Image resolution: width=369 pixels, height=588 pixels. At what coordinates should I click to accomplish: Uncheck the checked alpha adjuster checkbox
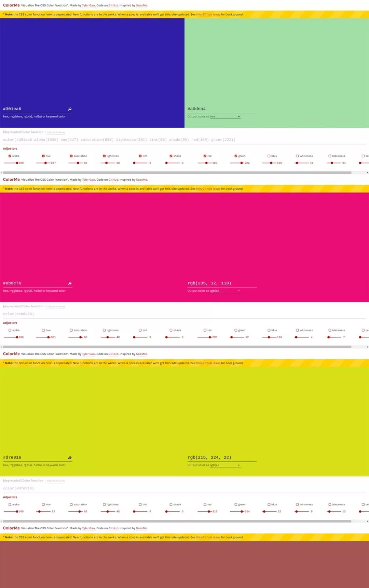(10, 156)
